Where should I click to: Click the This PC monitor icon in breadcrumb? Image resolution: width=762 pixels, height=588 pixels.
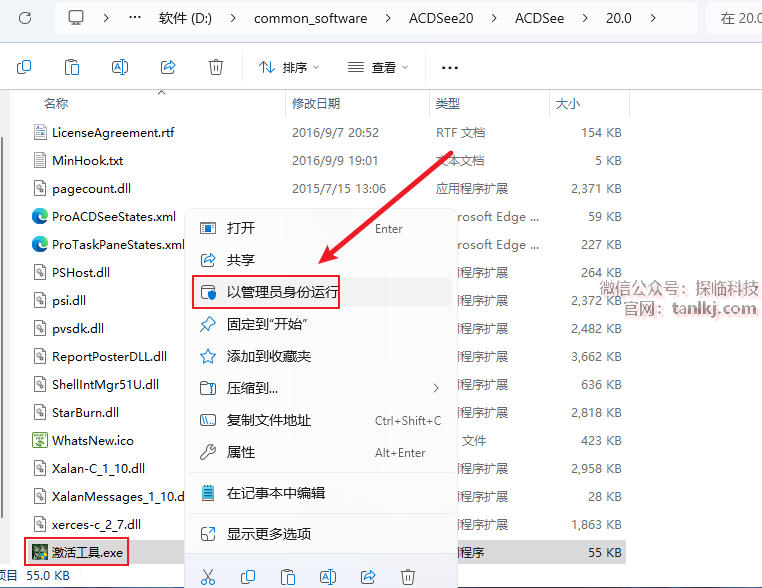[76, 18]
